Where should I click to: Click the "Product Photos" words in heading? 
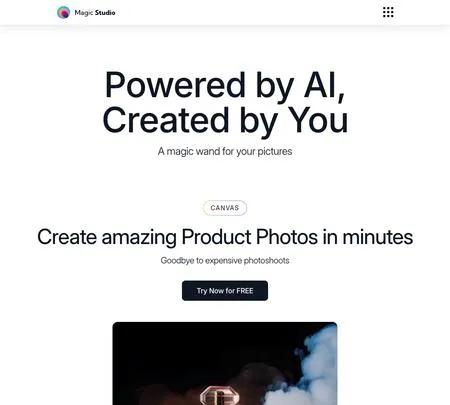coord(250,237)
